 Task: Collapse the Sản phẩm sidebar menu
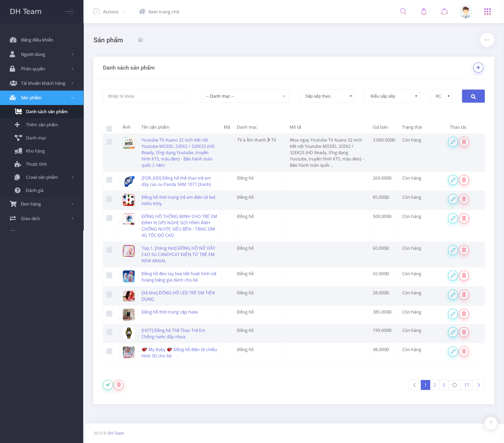[42, 98]
